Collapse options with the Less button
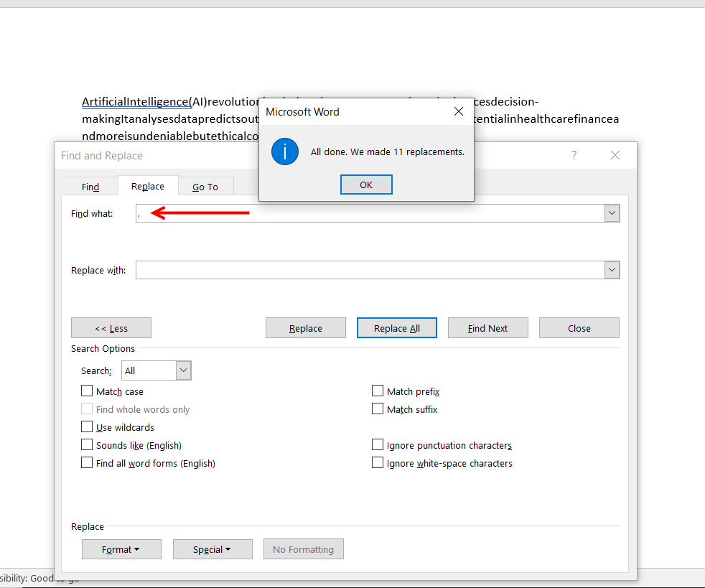This screenshot has width=705, height=588. coord(111,328)
